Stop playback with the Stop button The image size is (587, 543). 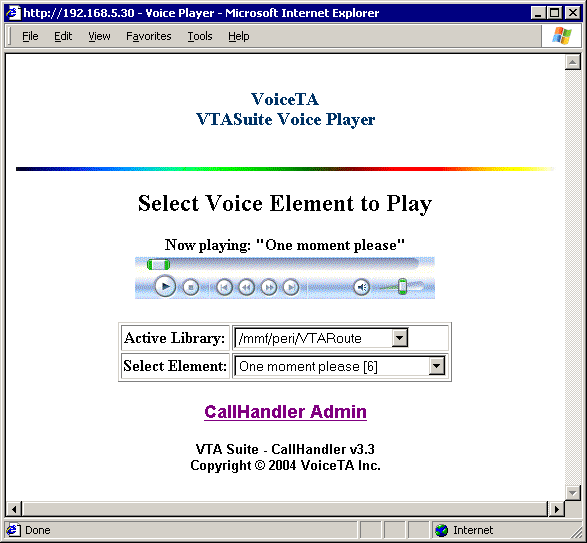point(191,287)
